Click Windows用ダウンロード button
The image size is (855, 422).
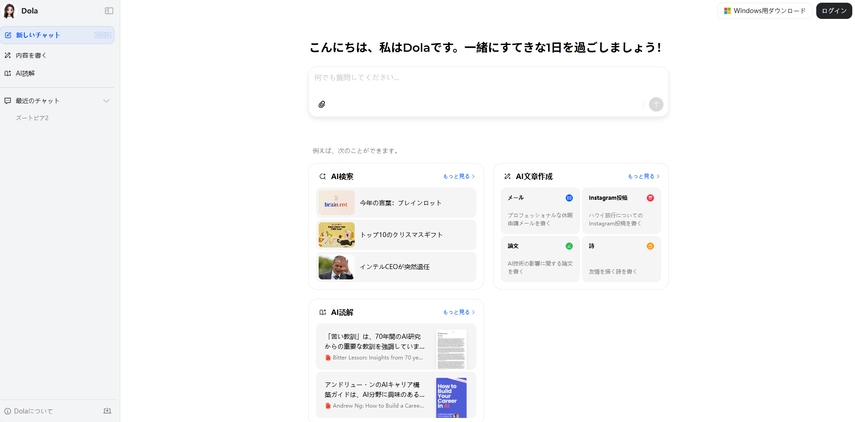(764, 11)
